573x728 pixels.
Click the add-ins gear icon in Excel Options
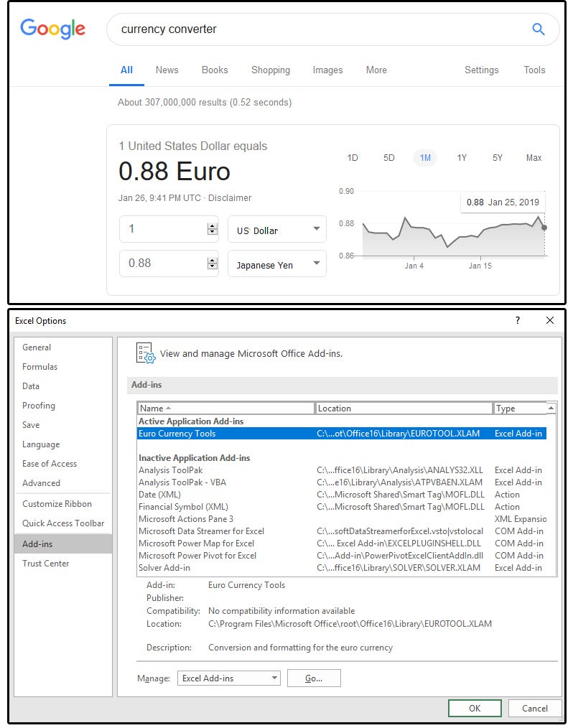tap(145, 353)
